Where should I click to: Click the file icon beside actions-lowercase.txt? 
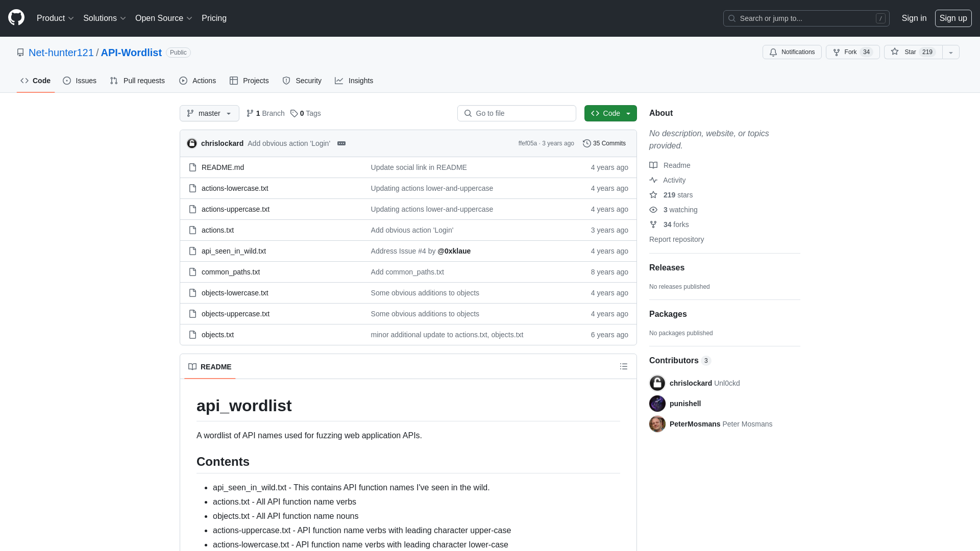(192, 188)
